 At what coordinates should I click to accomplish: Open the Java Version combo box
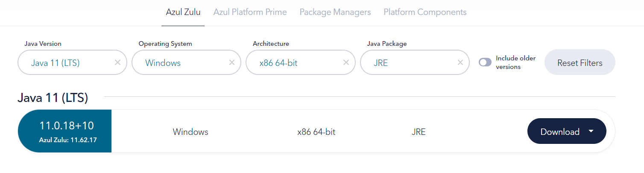72,63
